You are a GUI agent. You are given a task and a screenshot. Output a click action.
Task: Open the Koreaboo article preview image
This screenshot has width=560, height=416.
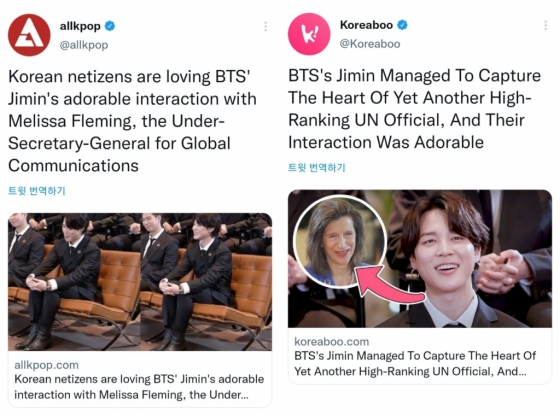click(x=420, y=259)
